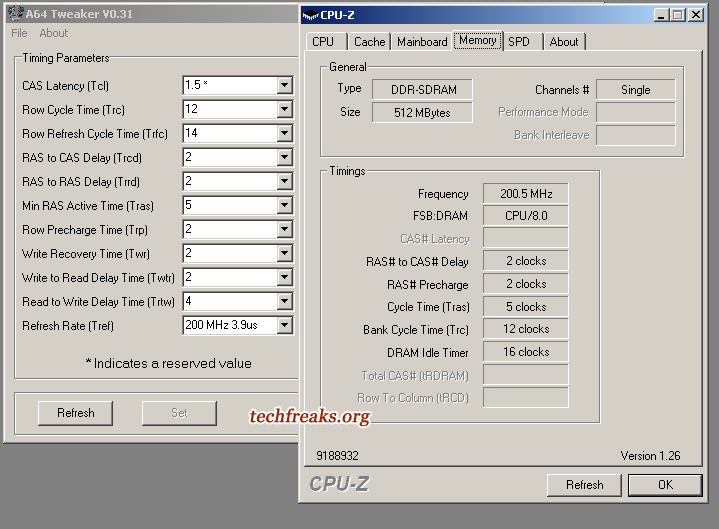Screen dimensions: 719x529
Task: Switch to the Cache tab in CPU-Z
Action: 369,42
